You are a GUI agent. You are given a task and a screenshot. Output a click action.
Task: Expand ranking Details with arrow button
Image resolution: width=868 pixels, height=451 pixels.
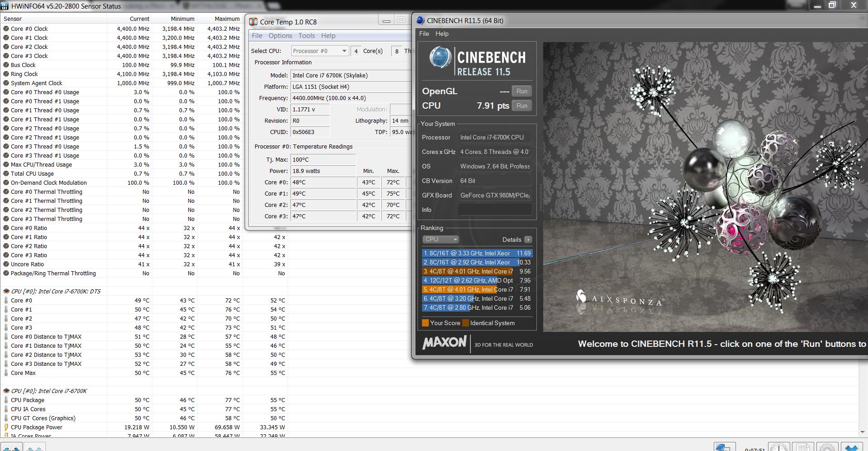pos(528,240)
